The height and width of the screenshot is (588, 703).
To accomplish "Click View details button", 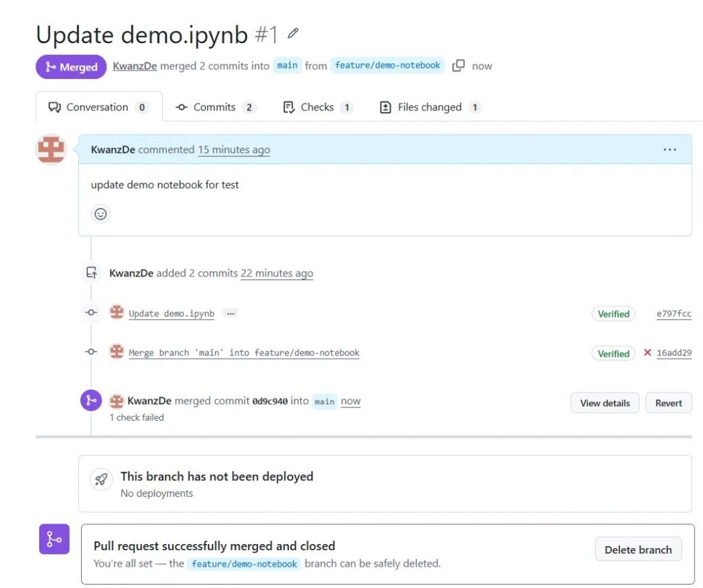I will (605, 403).
